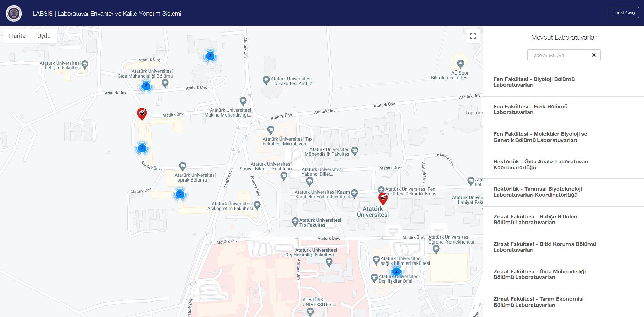Open the cluster marker labeled 3
The image size is (644, 317).
[x=180, y=194]
